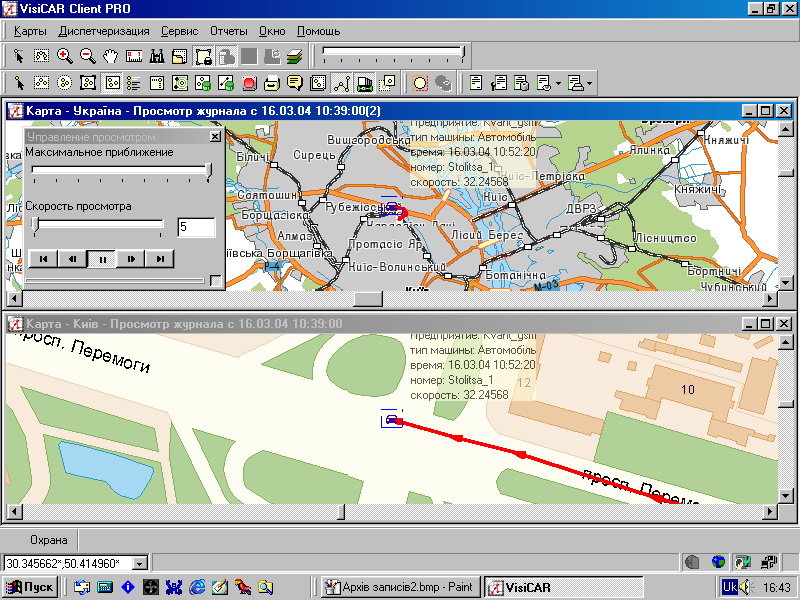Click the report preview eye icon
The width and height of the screenshot is (800, 600).
point(544,83)
